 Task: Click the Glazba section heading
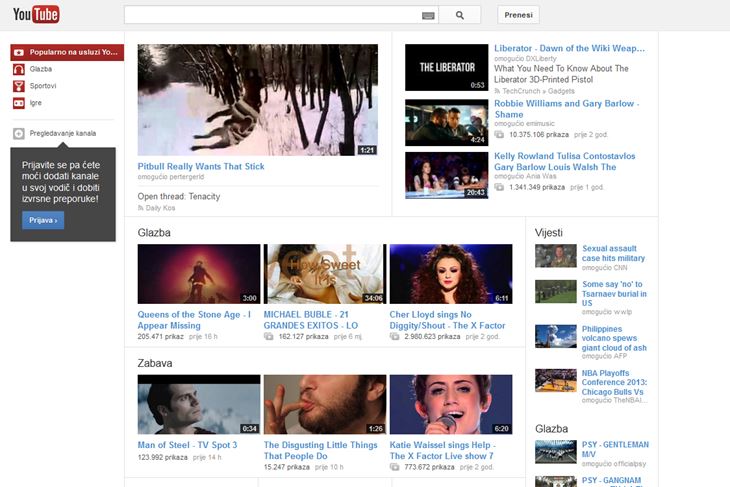(x=154, y=233)
